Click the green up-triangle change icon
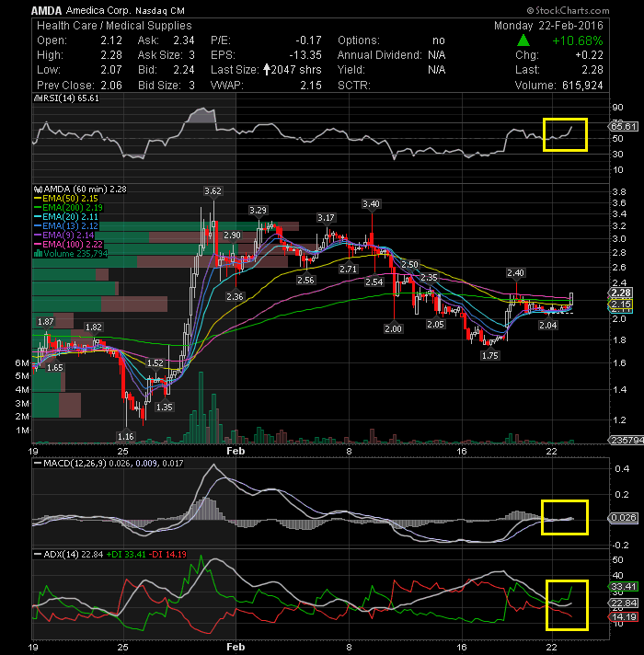 523,40
